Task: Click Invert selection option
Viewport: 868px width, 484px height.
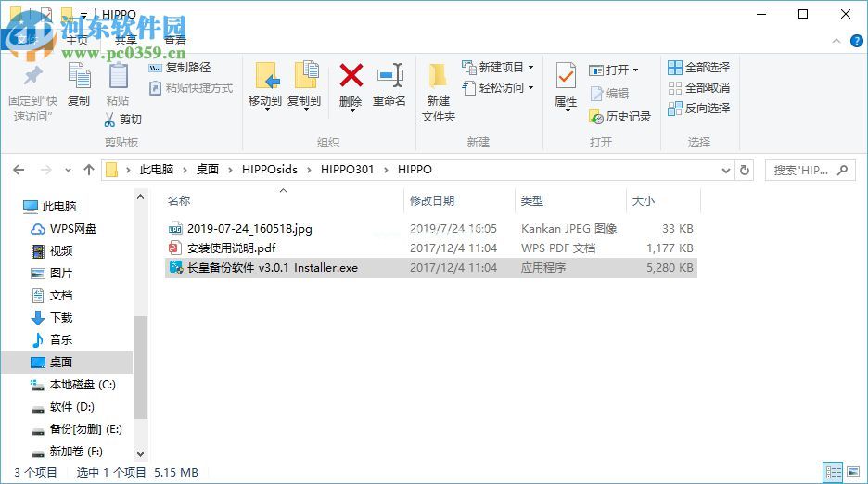Action: (698, 108)
